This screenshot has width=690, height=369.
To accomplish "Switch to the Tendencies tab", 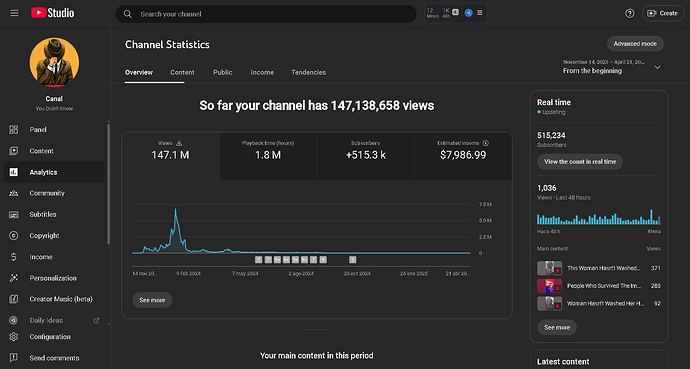I will point(308,73).
